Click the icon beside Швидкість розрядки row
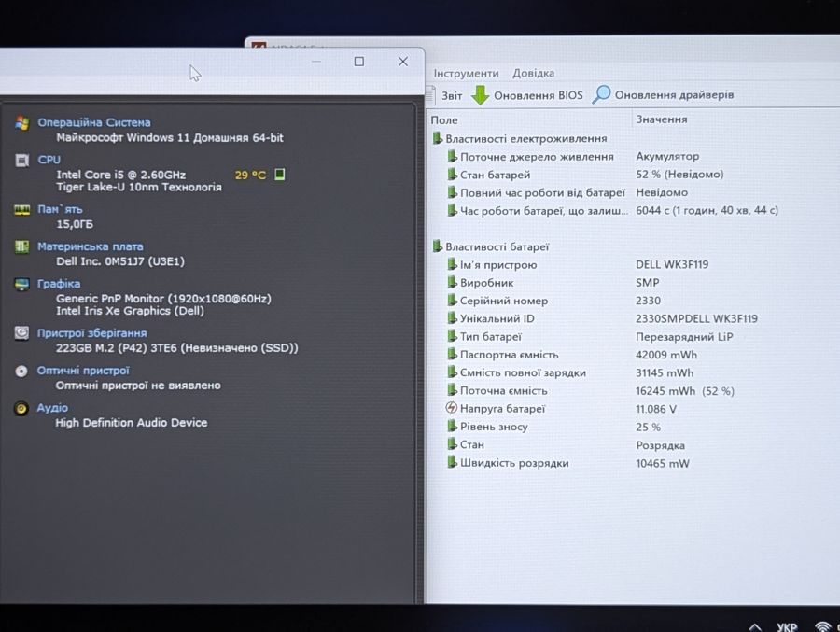This screenshot has height=632, width=840. point(452,463)
